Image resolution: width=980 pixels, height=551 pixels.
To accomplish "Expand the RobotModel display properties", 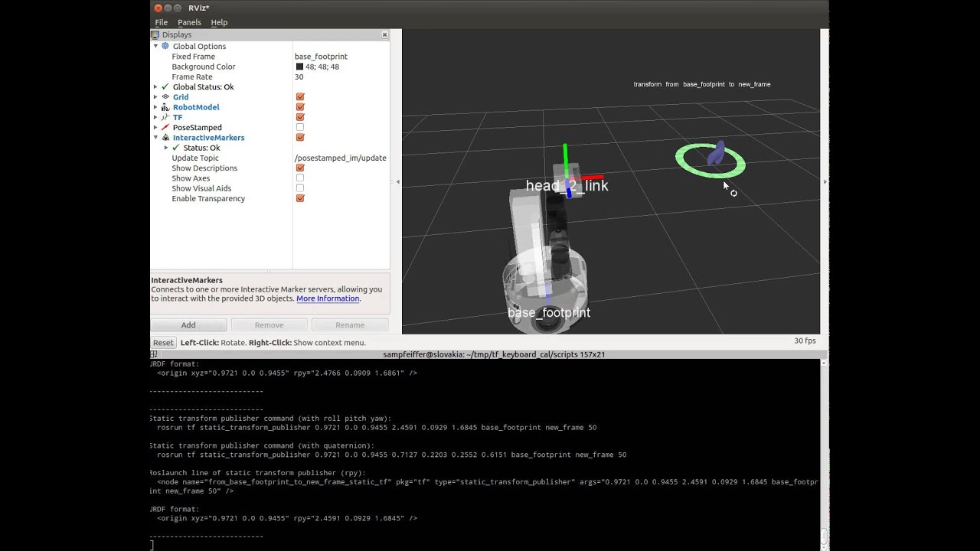I will click(155, 107).
